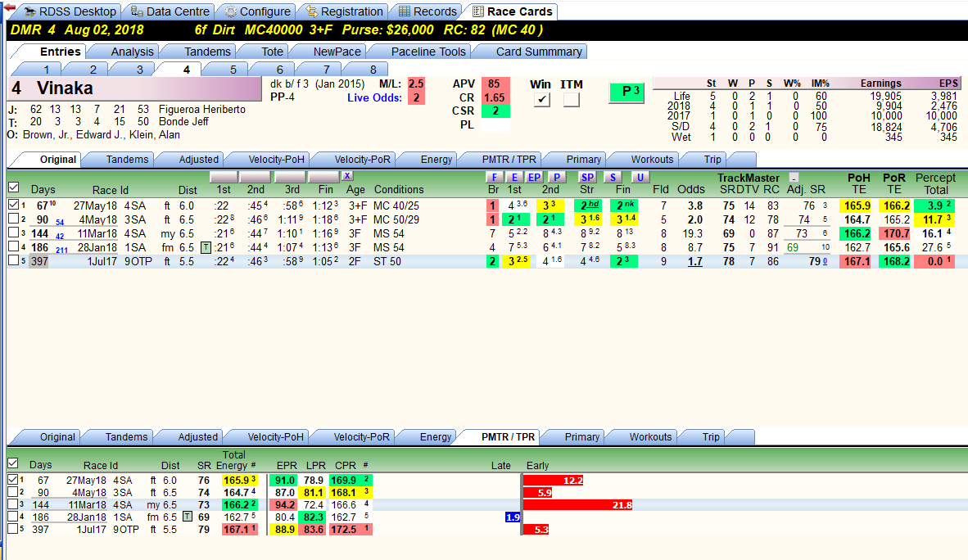Select horse tab number 8
Image resolution: width=968 pixels, height=560 pixels.
pos(373,70)
